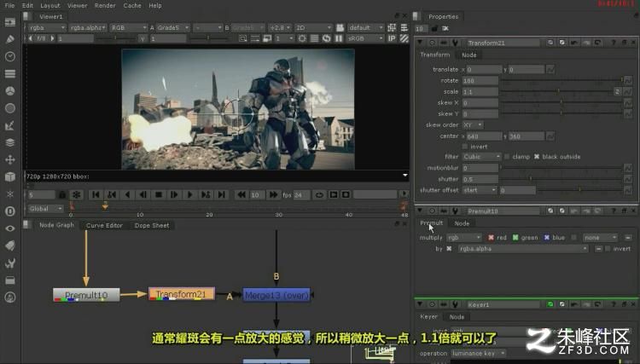The height and width of the screenshot is (364, 640).
Task: Click the region of interest icon
Action: pos(242,38)
